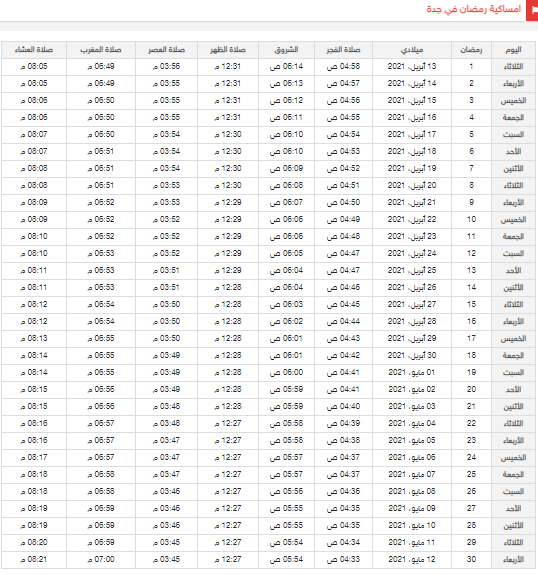Viewport: 538px width, 575px height.
Task: Click the 01 مايو 2021 date cell
Action: [412, 373]
